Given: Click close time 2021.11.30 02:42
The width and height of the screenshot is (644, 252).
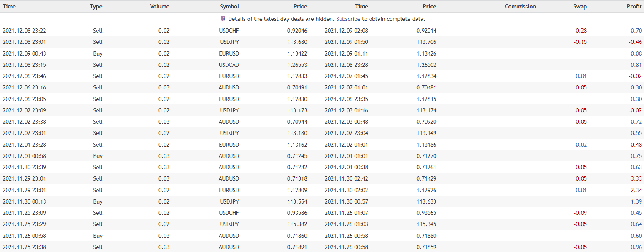Looking at the screenshot, I should tap(346, 178).
